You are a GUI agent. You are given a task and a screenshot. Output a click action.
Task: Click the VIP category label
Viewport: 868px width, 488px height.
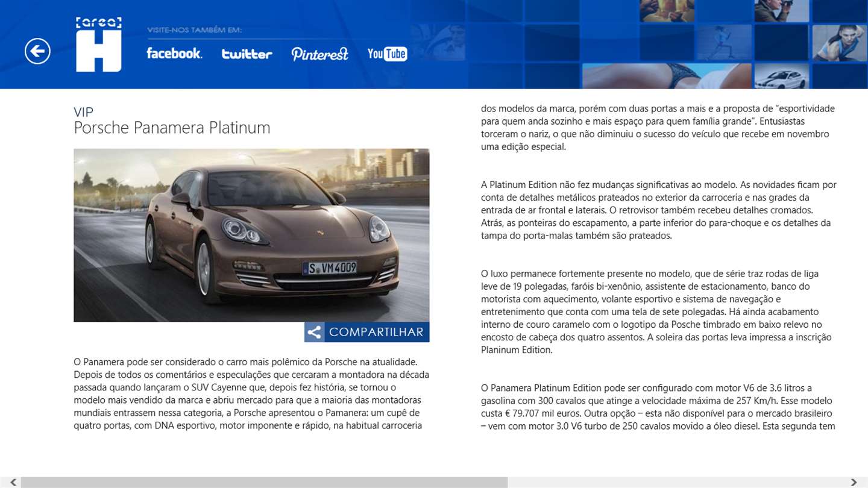click(83, 112)
